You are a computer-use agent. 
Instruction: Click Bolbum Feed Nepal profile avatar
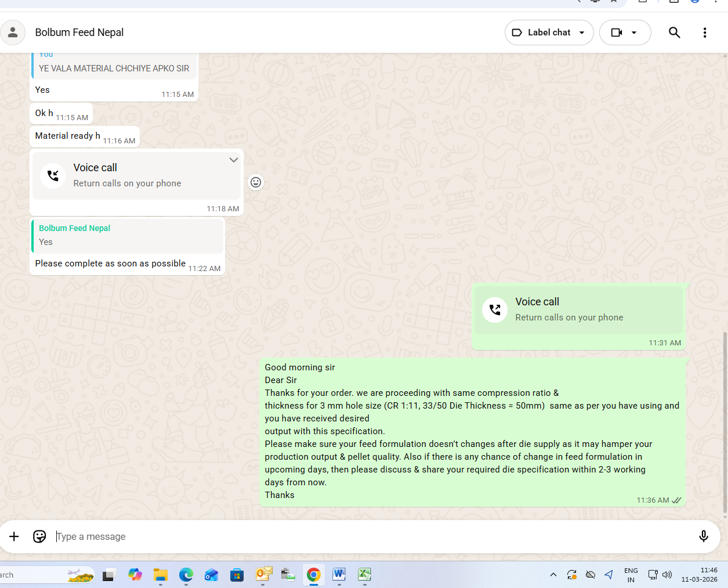tap(13, 33)
